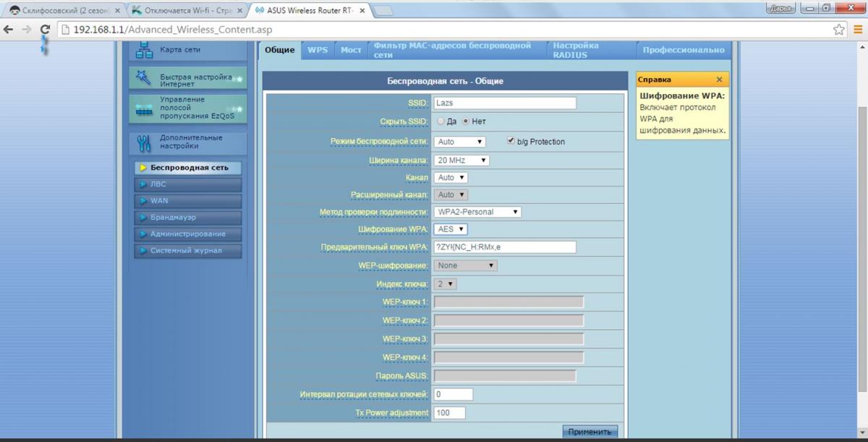Click the Применить apply button
Viewport: 868px width, 442px height.
[x=590, y=432]
